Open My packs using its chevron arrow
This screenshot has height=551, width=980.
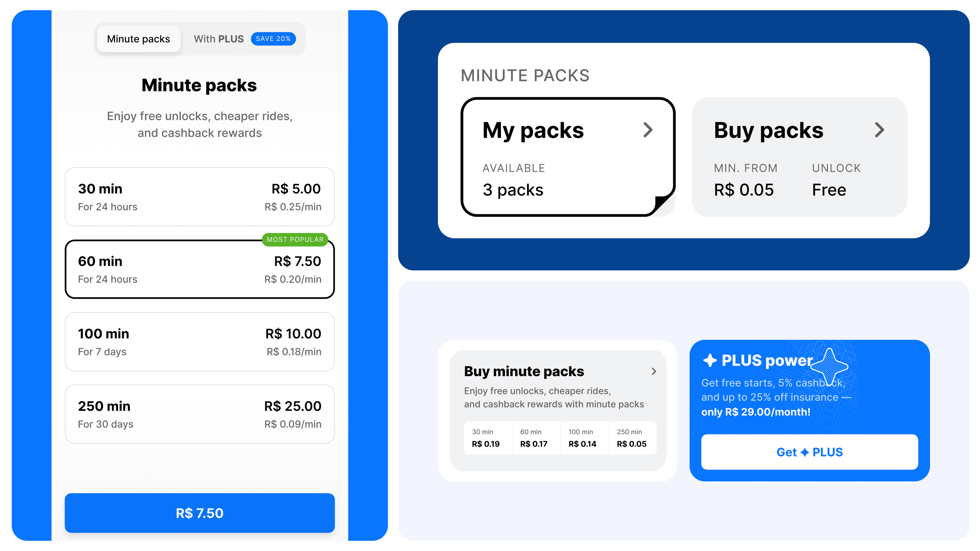coord(648,130)
